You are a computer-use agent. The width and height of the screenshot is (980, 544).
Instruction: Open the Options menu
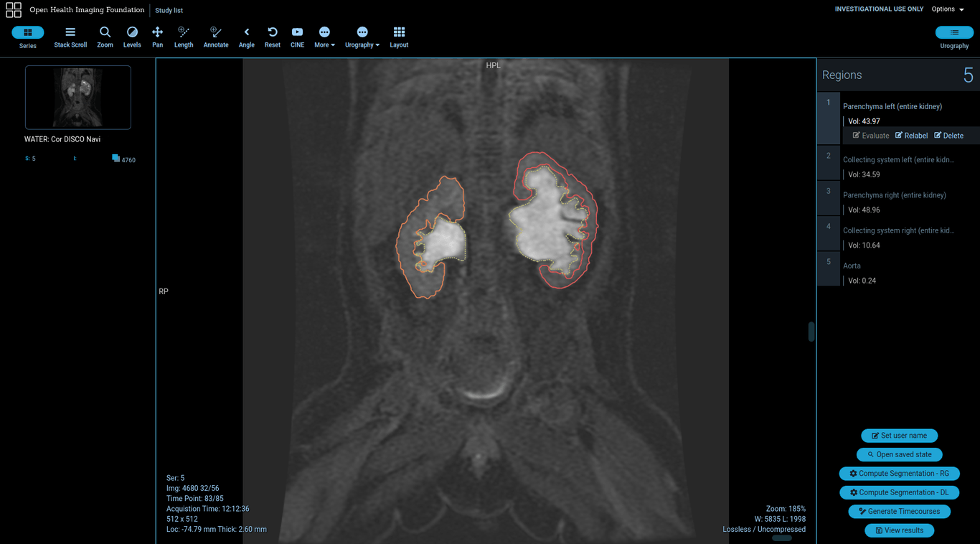tap(947, 9)
